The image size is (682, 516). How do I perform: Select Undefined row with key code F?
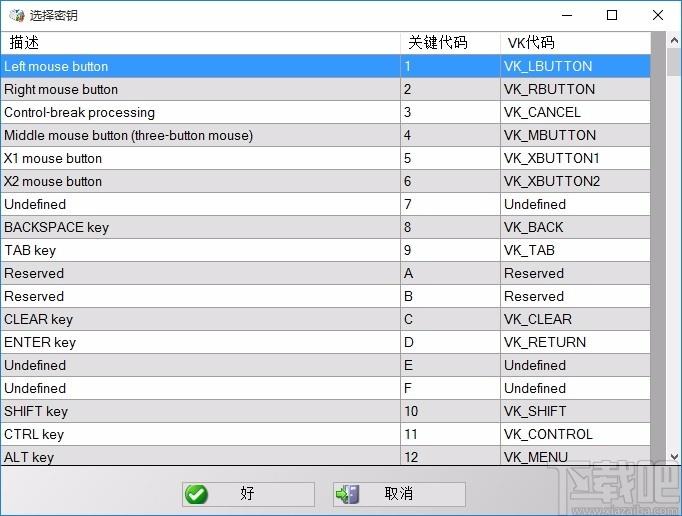[326, 389]
